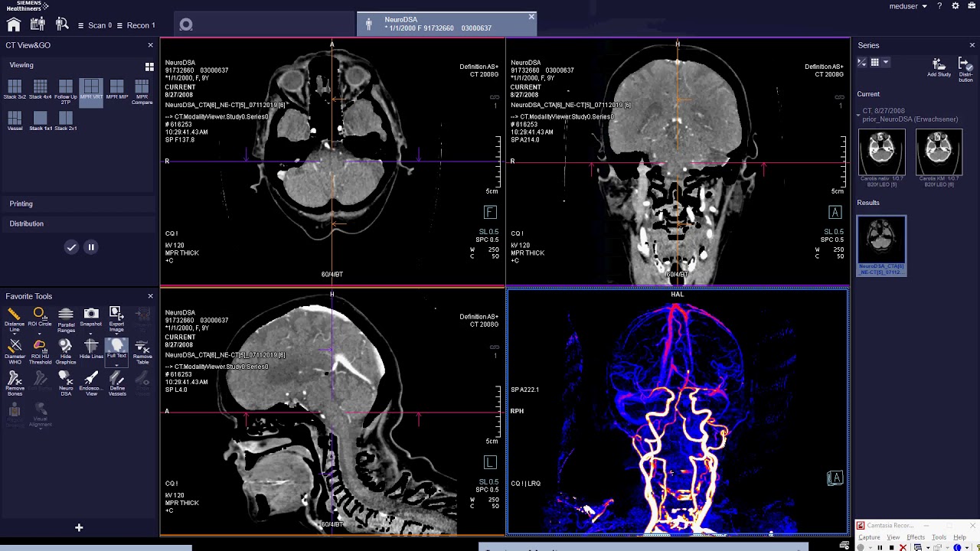Switch to the NeuroDSA patient tab

pos(446,24)
